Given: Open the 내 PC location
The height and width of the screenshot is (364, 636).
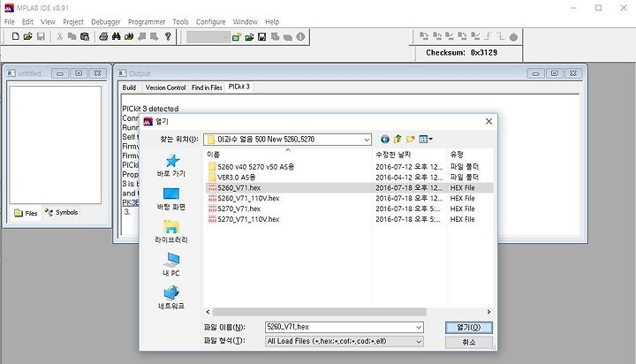Looking at the screenshot, I should (171, 265).
